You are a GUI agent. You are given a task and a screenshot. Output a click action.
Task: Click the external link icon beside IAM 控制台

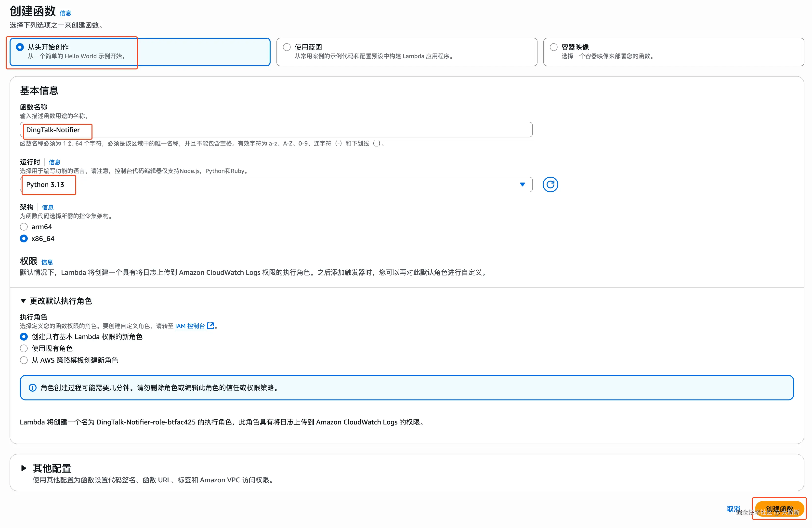click(x=210, y=326)
